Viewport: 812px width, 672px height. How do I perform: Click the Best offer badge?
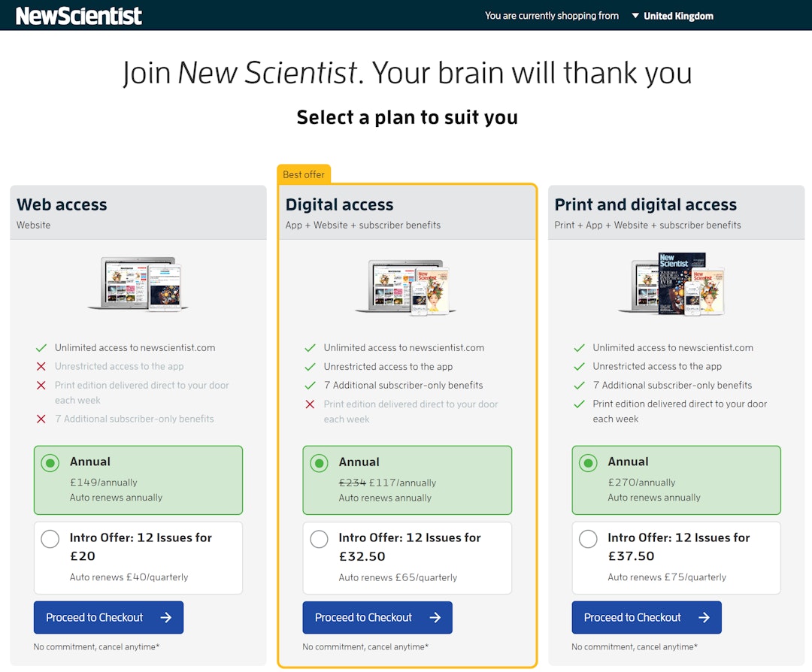coord(304,174)
